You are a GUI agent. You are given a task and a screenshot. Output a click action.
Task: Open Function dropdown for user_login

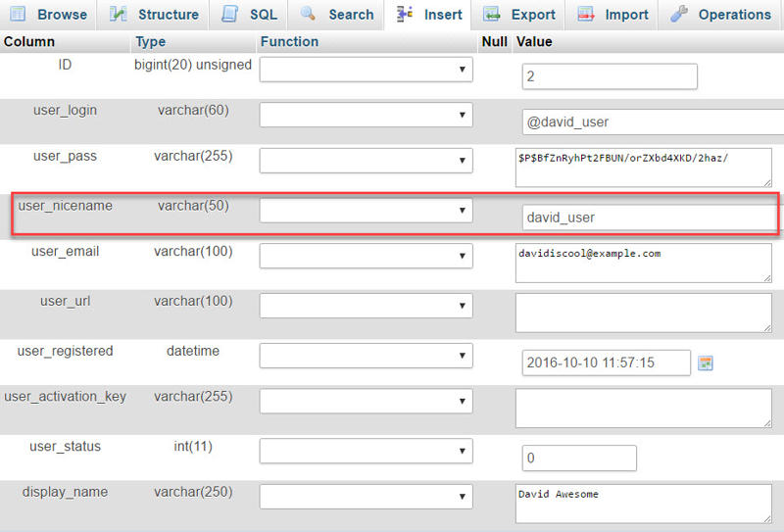pos(366,115)
